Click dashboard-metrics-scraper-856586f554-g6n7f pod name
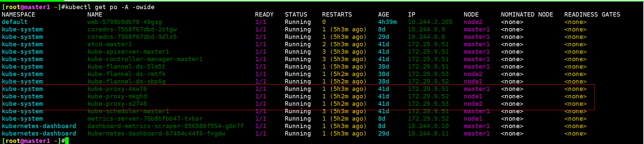 point(166,126)
